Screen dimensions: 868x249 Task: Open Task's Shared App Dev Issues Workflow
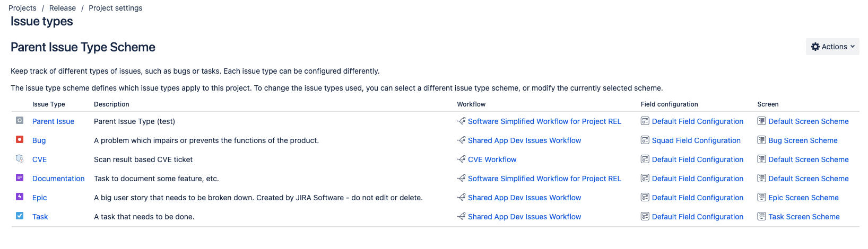tap(524, 217)
